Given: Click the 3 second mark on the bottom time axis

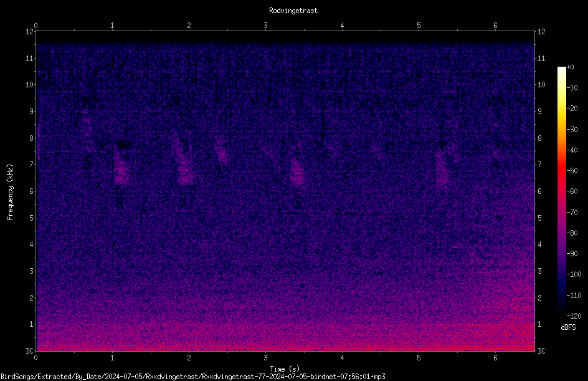Looking at the screenshot, I should pos(265,358).
